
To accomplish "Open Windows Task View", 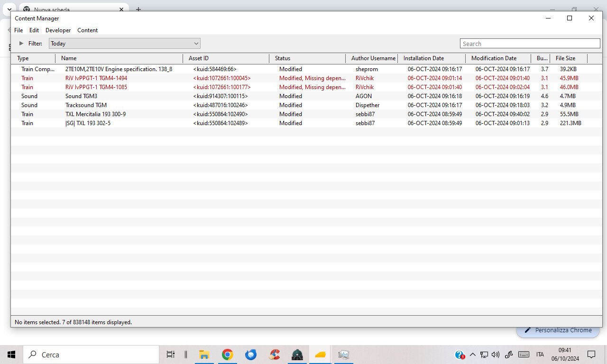I will [171, 355].
